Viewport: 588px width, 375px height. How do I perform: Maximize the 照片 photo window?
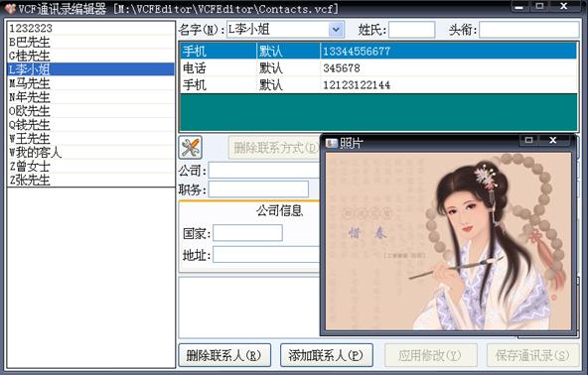pyautogui.click(x=528, y=140)
